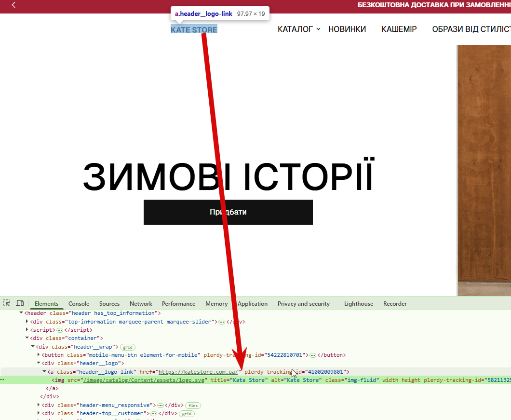Open the НОВИНКИ menu item

tap(347, 29)
